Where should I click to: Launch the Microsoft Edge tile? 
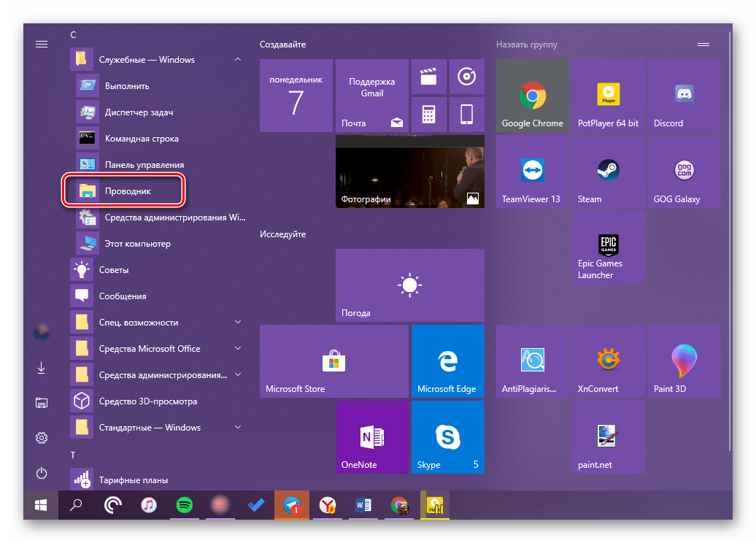point(448,361)
